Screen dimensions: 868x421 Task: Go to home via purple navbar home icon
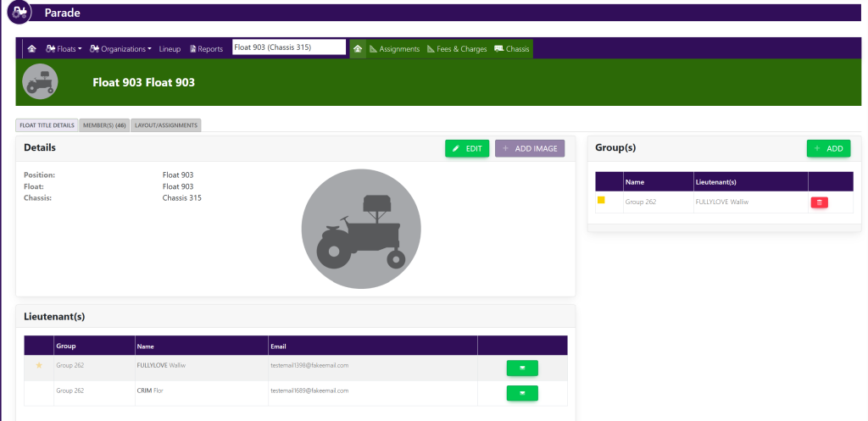pos(31,49)
